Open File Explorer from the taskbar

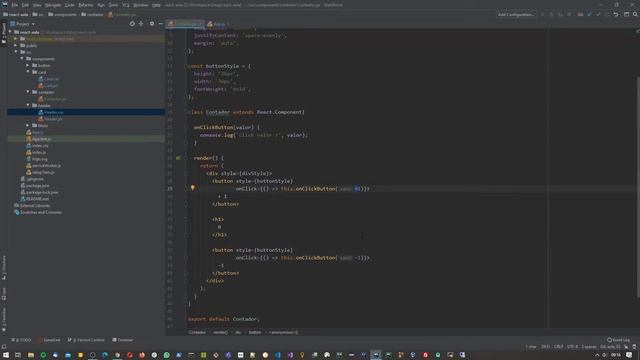[31, 355]
